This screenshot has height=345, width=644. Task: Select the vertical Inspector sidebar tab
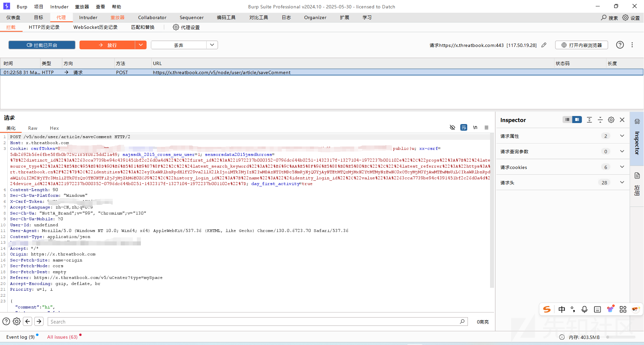coord(637,143)
